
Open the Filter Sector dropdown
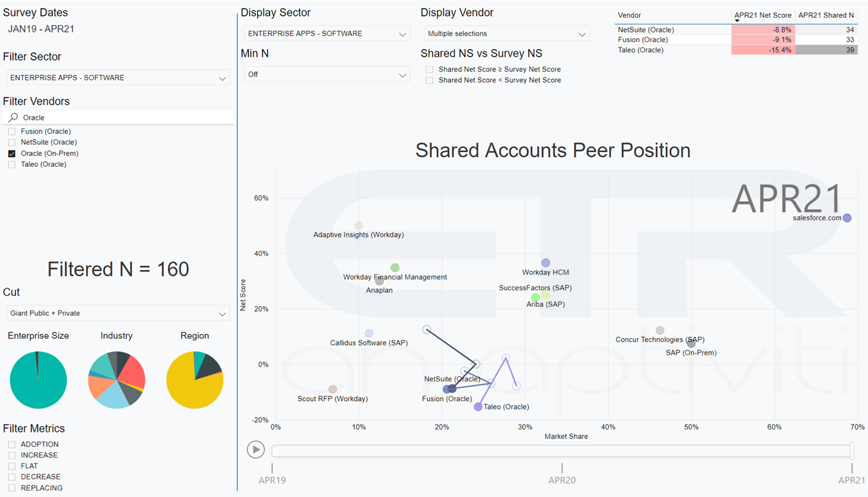coord(118,78)
